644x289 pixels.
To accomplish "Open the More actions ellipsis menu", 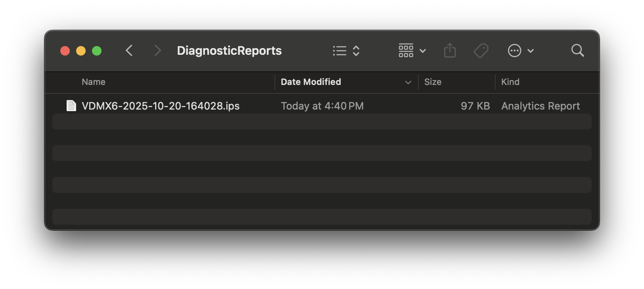I will (514, 50).
